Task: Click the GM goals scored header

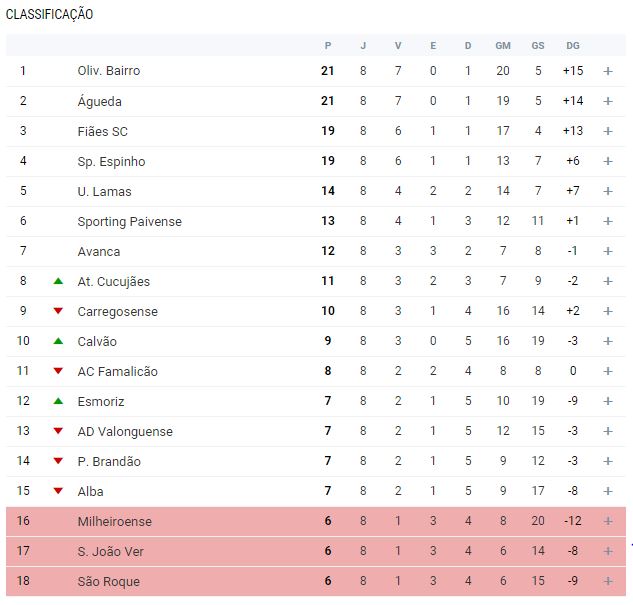Action: point(503,45)
